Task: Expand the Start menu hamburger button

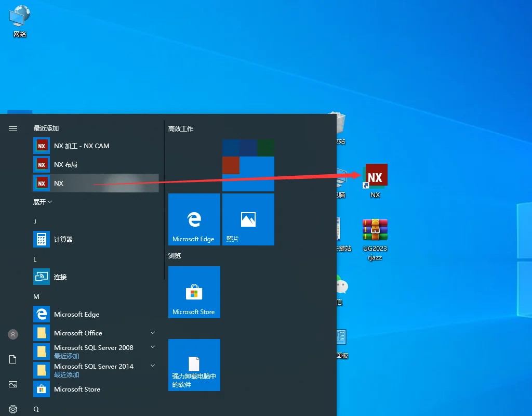Action: [13, 129]
